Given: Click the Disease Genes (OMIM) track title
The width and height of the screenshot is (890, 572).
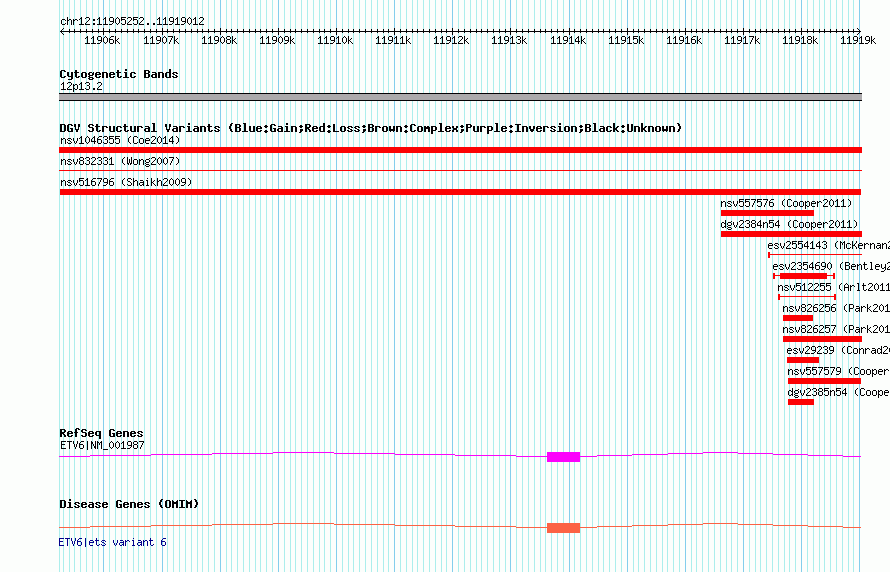Looking at the screenshot, I should pyautogui.click(x=129, y=504).
